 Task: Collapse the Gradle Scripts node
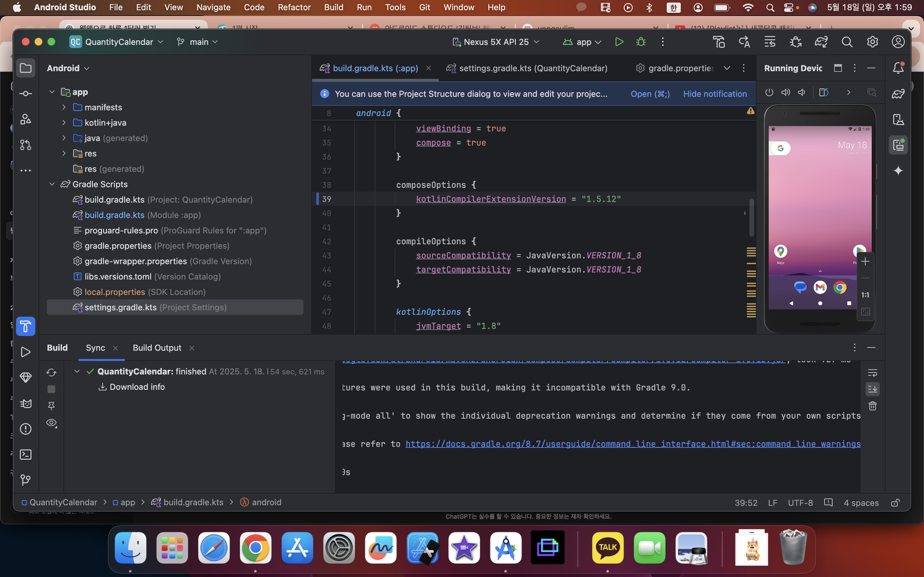click(x=52, y=184)
